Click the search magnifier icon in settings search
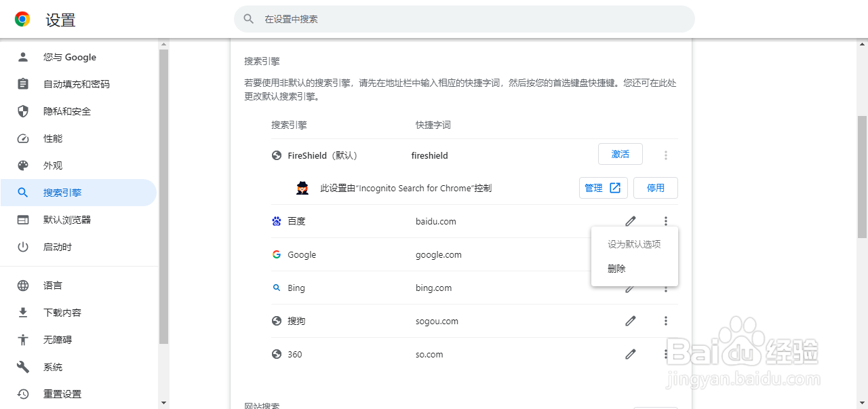The image size is (868, 409). pos(249,19)
